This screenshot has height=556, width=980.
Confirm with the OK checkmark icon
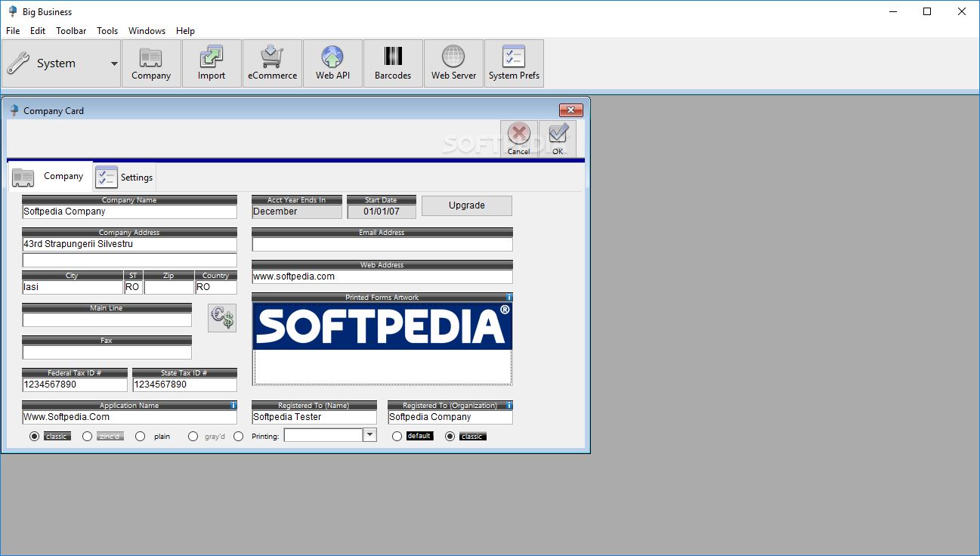tap(558, 138)
